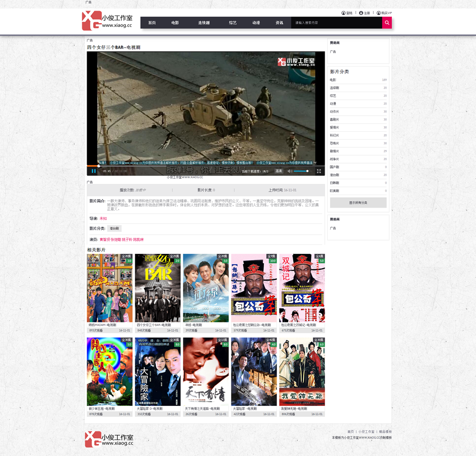Switch video quality with 高清 button
Image resolution: width=476 pixels, height=456 pixels.
click(279, 171)
